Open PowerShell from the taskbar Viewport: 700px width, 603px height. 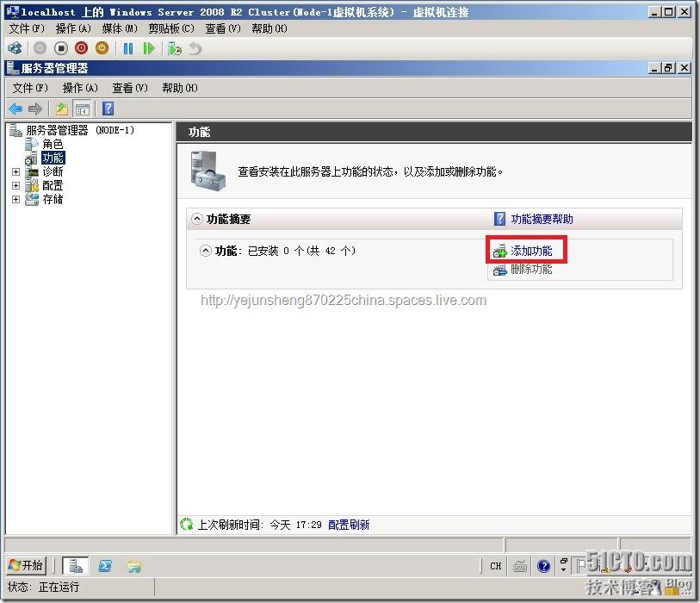pyautogui.click(x=105, y=566)
